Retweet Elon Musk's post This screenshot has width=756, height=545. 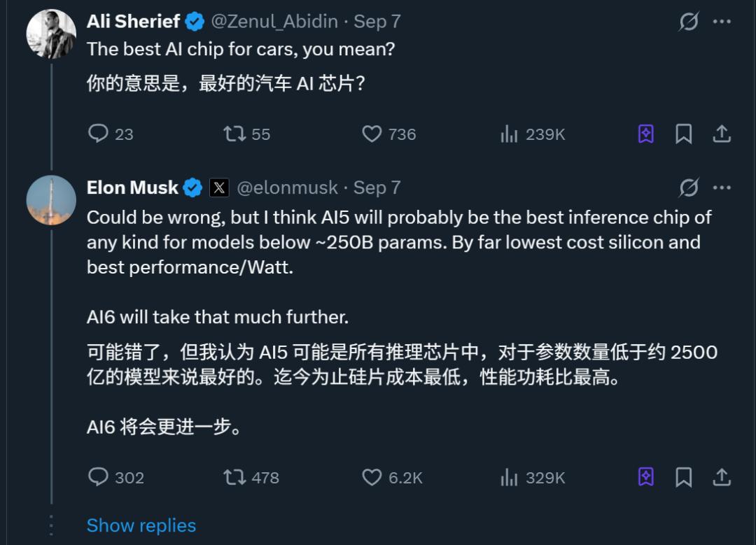pos(234,477)
